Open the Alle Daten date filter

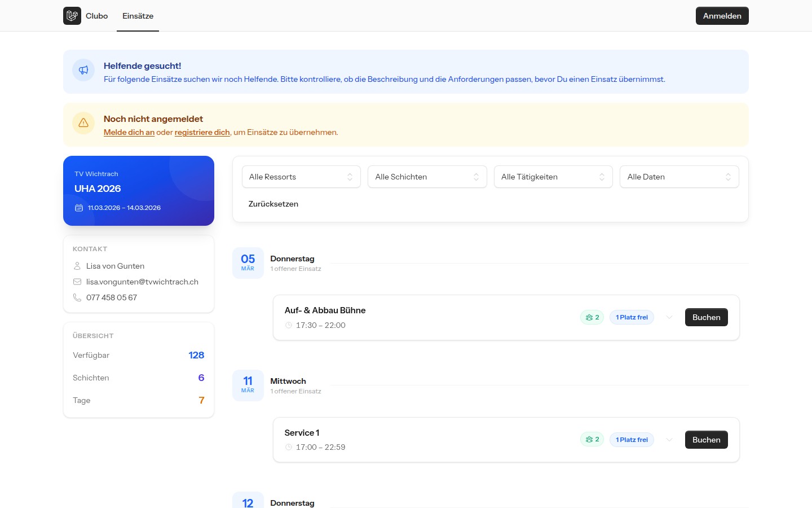679,177
